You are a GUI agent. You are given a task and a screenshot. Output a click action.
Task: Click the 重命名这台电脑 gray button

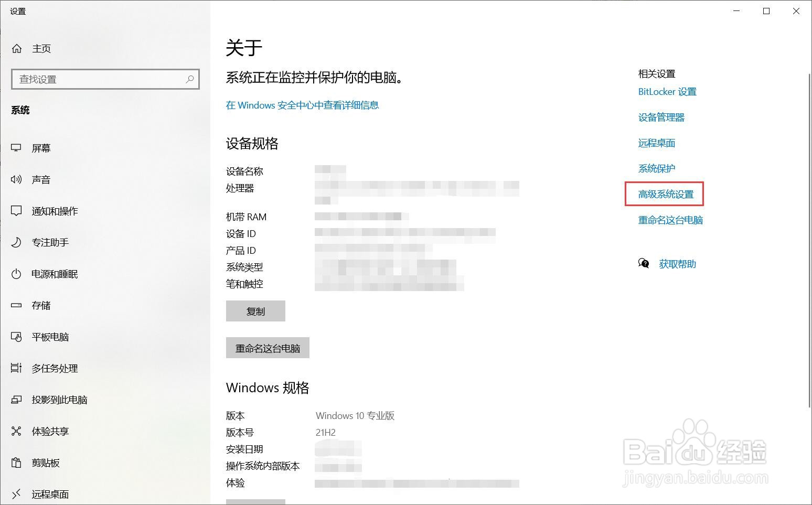(x=268, y=348)
